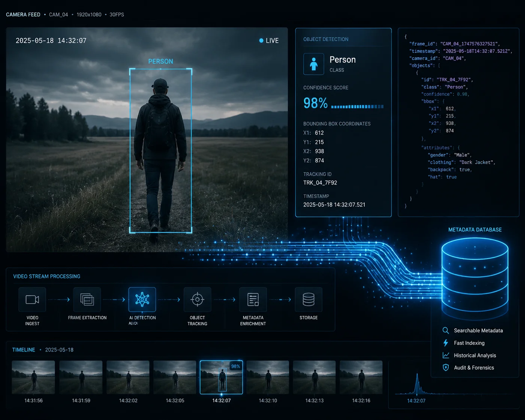Click the X2 coordinate value 938
525x420 pixels.
[x=319, y=151]
